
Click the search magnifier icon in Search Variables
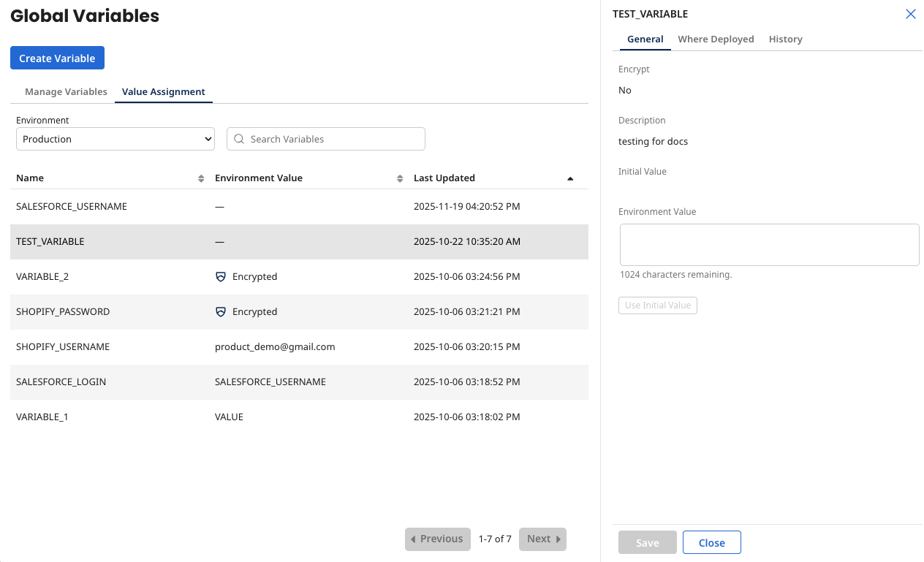(238, 139)
